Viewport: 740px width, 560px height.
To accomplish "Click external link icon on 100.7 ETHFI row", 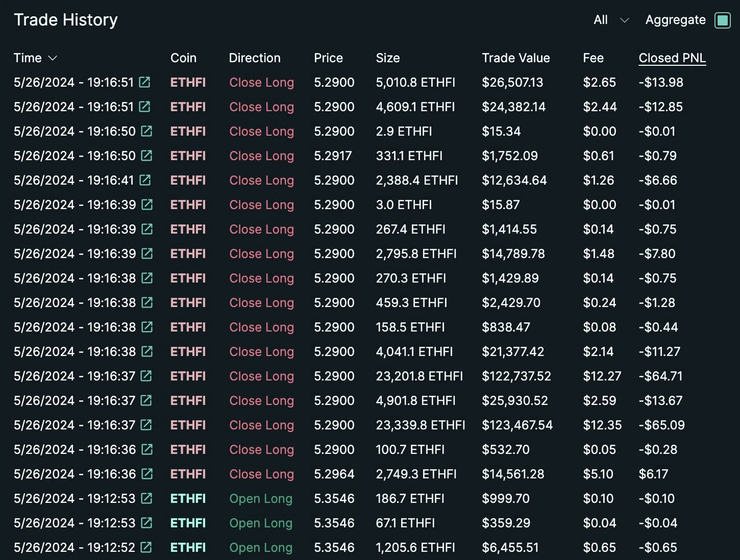I will [x=147, y=449].
